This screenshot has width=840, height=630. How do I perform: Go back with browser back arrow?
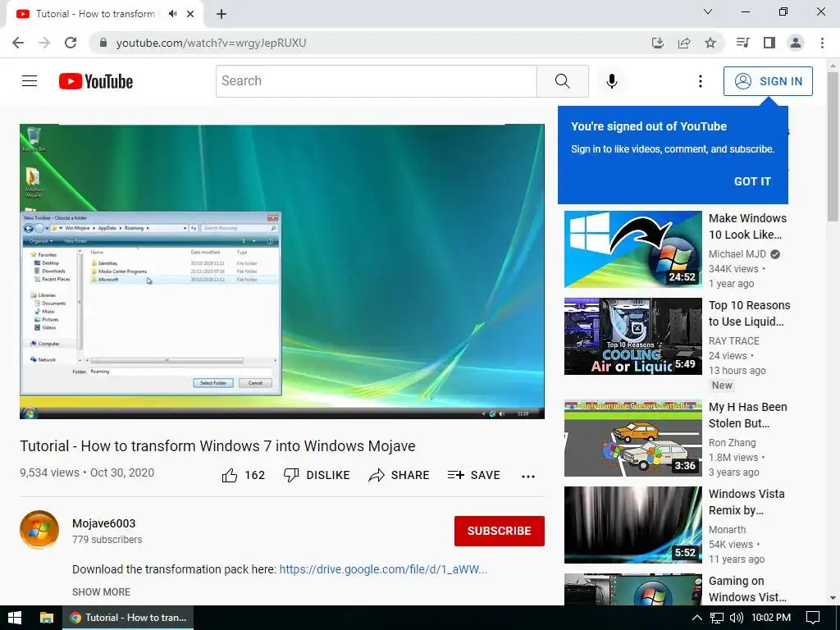(x=18, y=43)
